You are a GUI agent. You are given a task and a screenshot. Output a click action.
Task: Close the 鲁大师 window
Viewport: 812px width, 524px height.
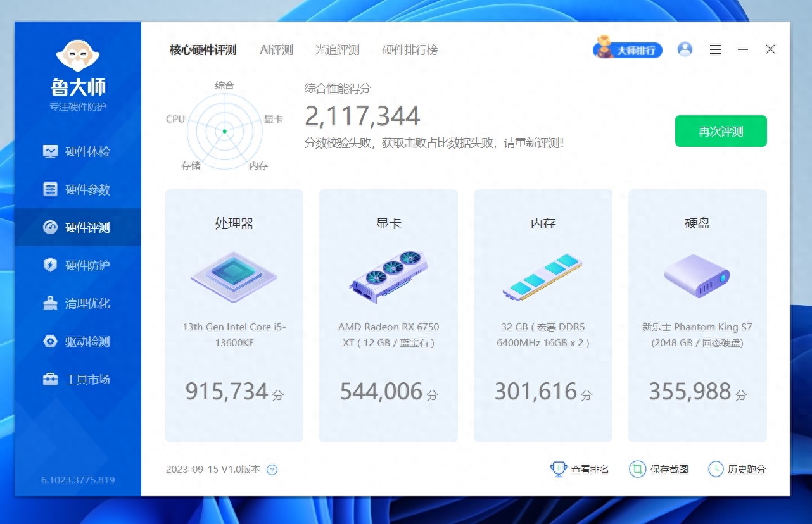pyautogui.click(x=770, y=49)
